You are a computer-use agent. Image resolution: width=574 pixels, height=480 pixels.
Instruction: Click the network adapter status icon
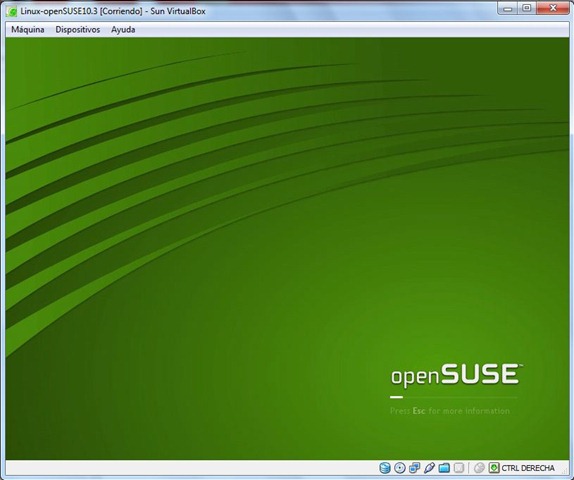414,468
